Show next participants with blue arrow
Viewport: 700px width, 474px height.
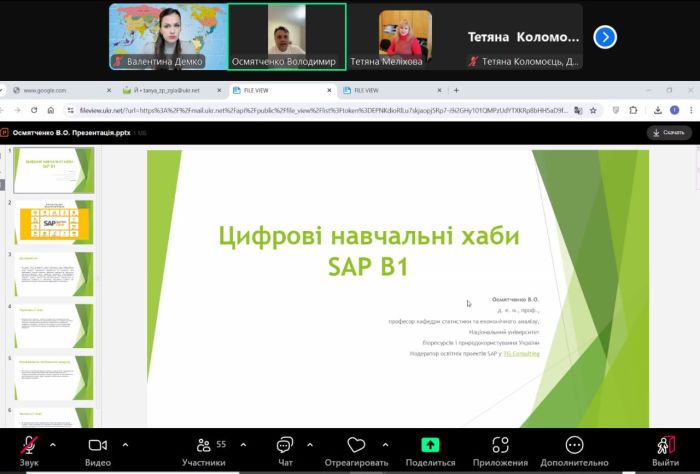[x=605, y=37]
